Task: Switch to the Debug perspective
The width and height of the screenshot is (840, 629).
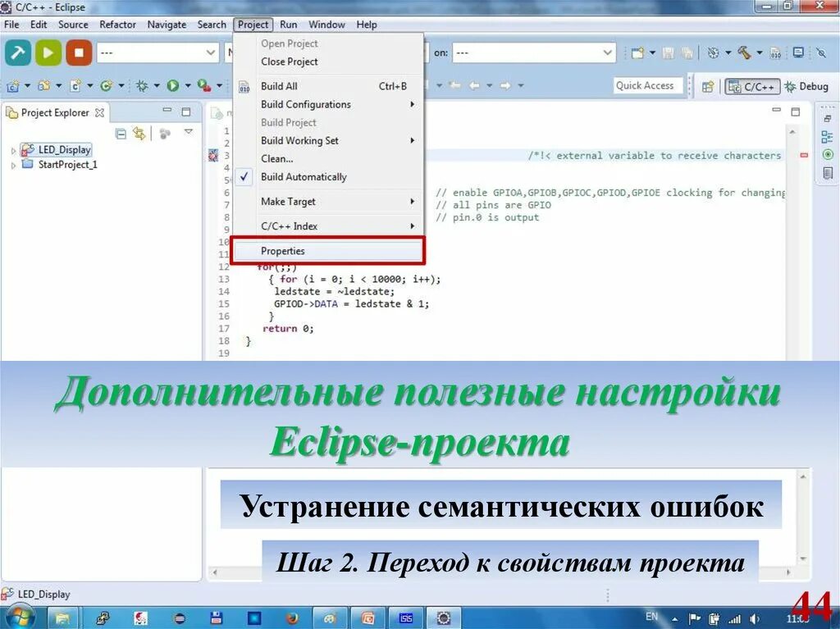Action: tap(806, 86)
